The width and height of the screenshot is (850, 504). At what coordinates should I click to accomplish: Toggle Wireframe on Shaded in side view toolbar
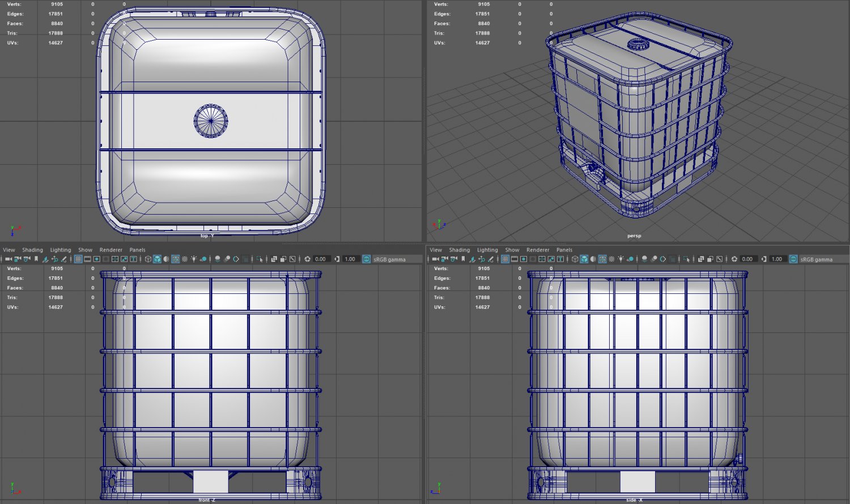coord(602,259)
